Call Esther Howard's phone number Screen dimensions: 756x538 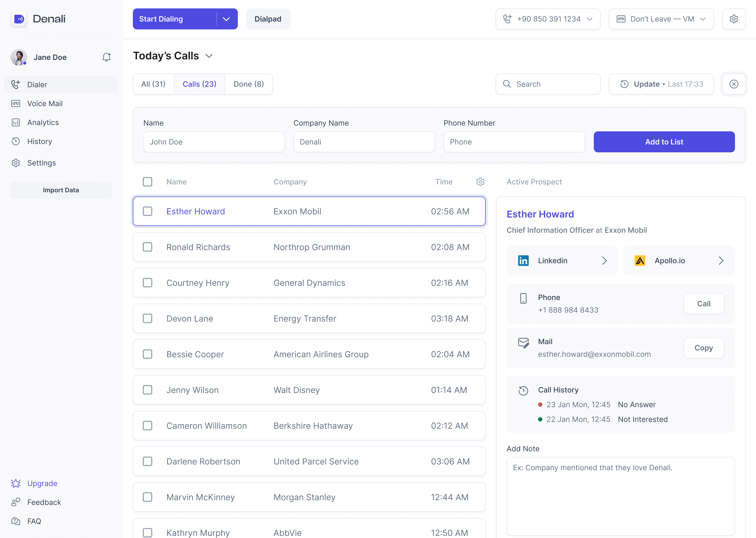(704, 304)
